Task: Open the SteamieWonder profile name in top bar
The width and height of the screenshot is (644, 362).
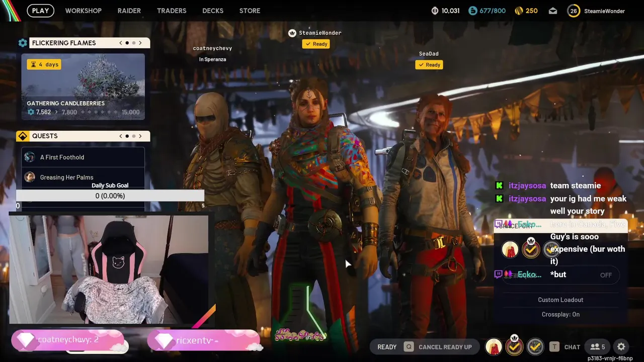Action: pyautogui.click(x=604, y=11)
